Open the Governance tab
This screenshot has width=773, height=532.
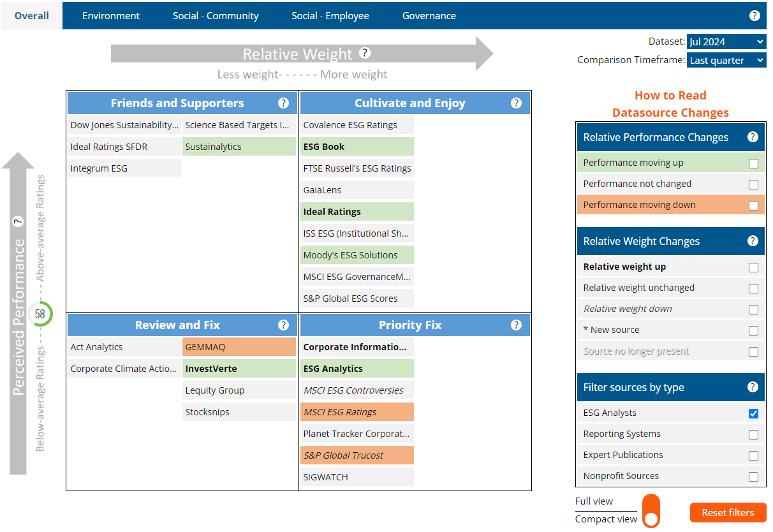429,16
